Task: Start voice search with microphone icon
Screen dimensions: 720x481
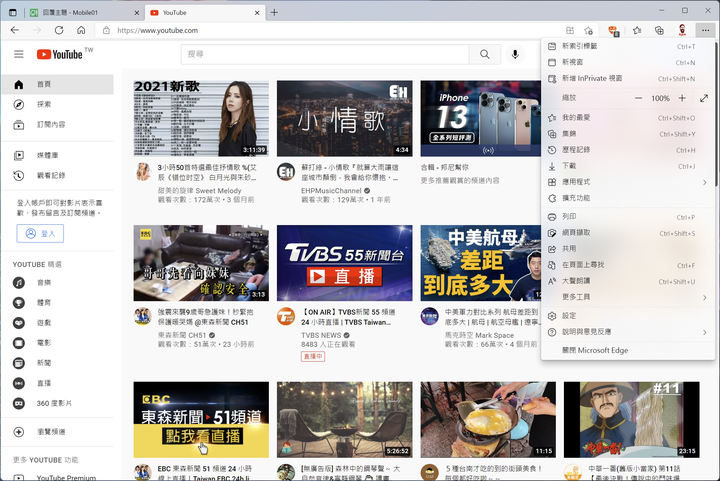Action: (515, 54)
